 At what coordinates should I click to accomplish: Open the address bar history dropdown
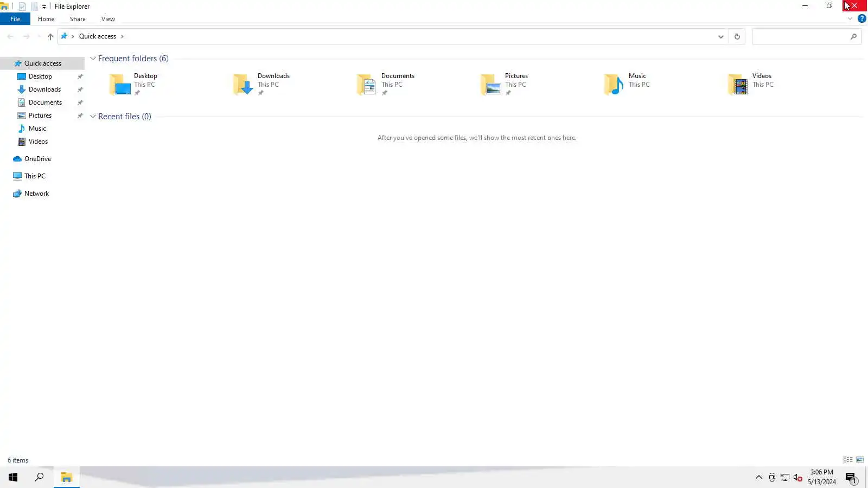(x=721, y=36)
